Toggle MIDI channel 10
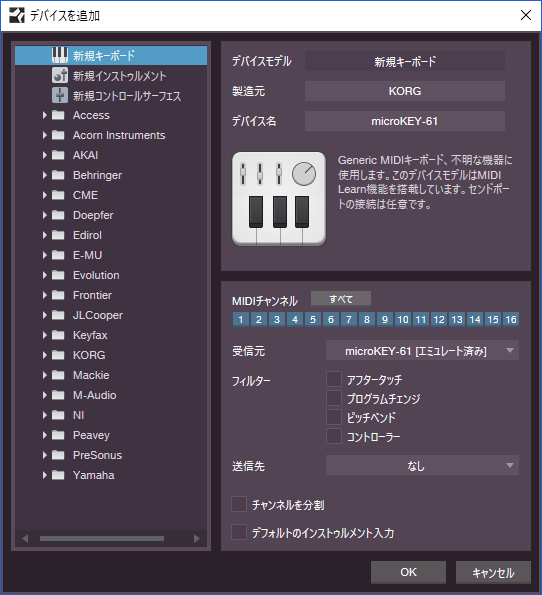542x595 pixels. point(403,320)
